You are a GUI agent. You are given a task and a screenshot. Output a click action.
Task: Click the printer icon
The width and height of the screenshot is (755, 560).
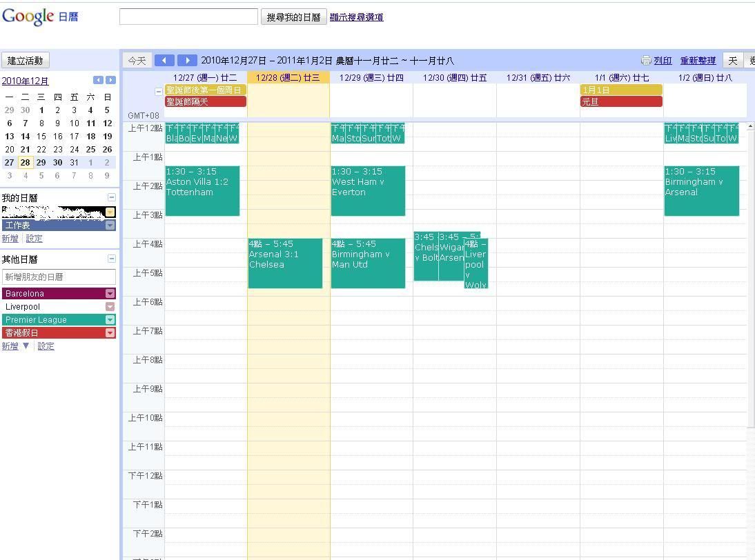pos(646,60)
